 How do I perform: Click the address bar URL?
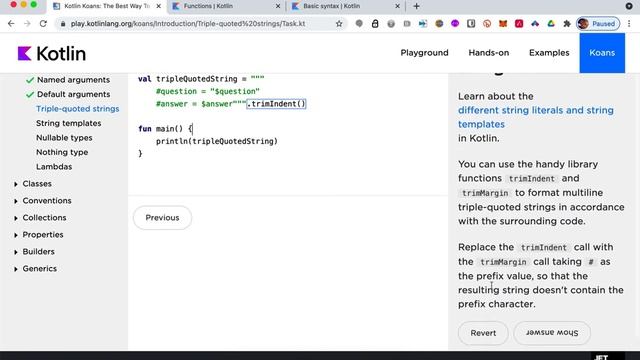click(x=188, y=24)
